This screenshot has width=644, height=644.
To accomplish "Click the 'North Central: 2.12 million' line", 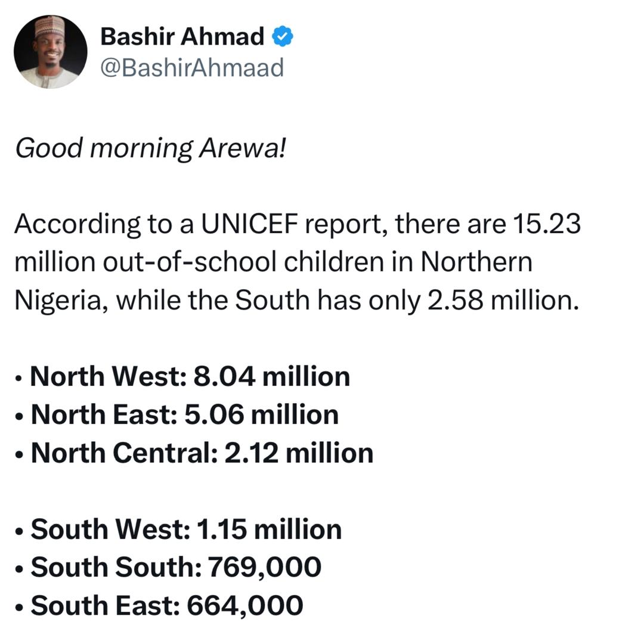I will tap(202, 453).
